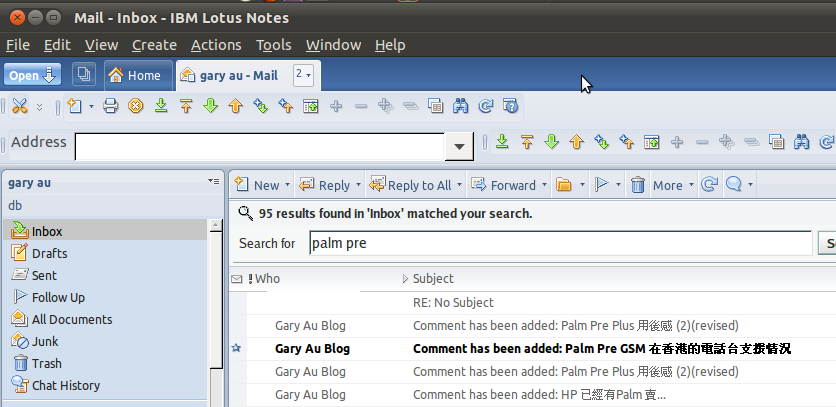Open the All Documents view

71,319
